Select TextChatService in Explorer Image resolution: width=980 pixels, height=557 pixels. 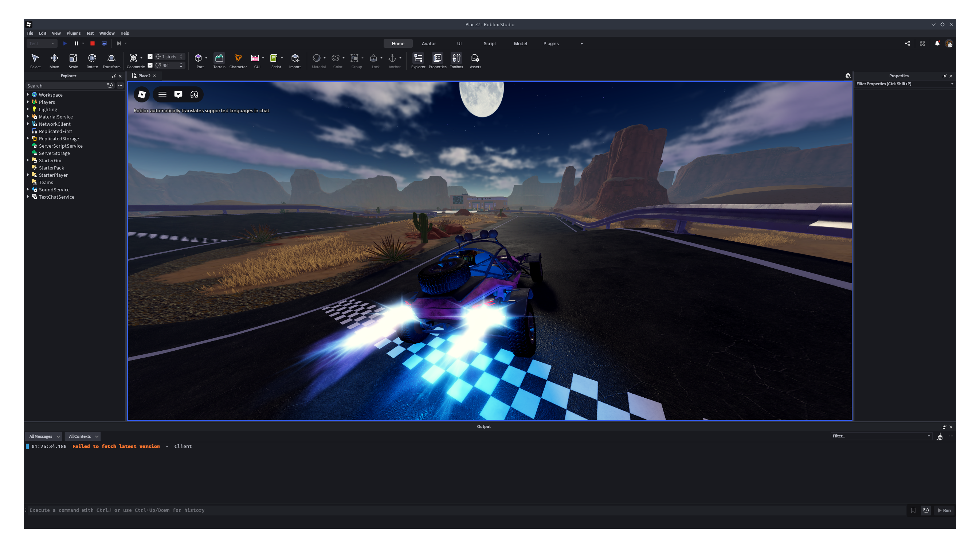coord(56,196)
